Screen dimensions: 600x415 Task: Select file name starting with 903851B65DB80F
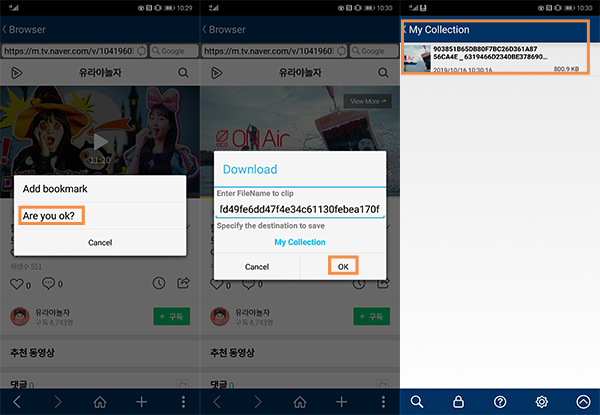(490, 53)
